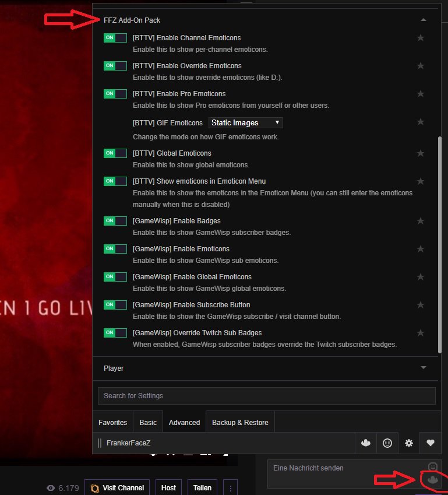Open the Backup & Restore tab
Viewport: 448px width, 495px height.
tap(240, 422)
